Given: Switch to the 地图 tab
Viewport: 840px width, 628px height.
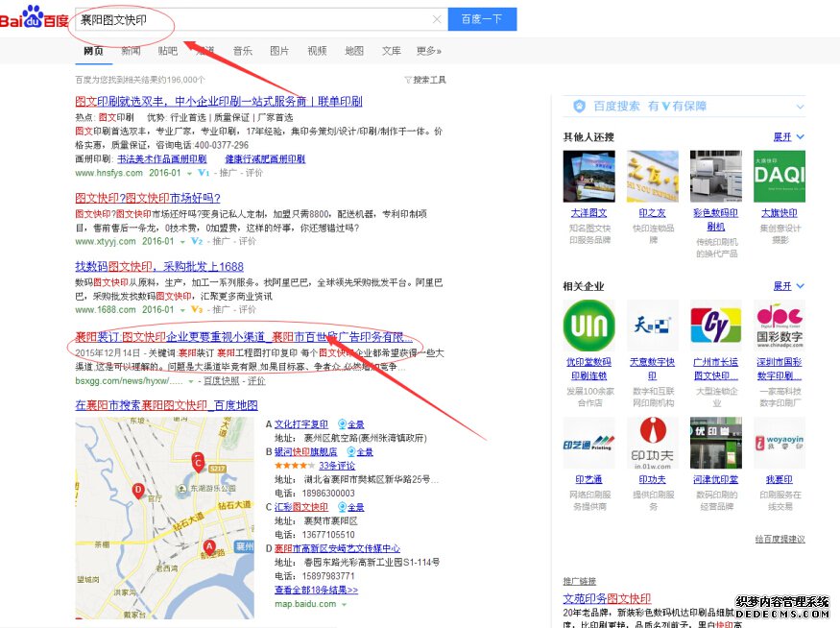Looking at the screenshot, I should [354, 51].
